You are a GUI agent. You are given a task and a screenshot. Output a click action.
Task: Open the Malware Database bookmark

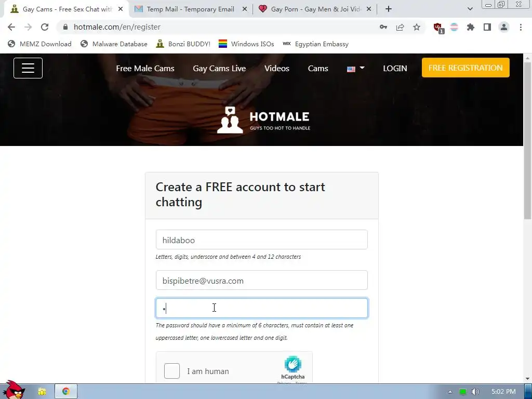tap(114, 44)
